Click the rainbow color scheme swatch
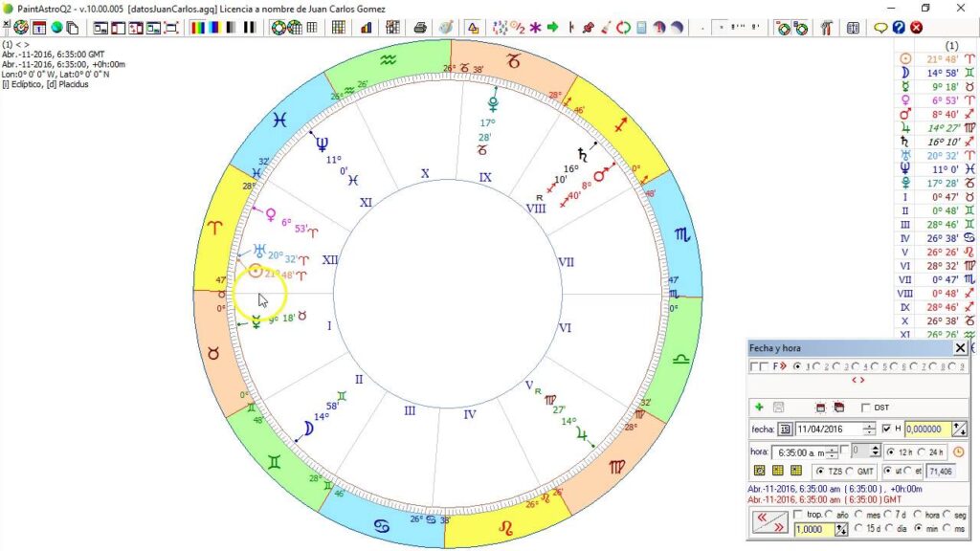Viewport: 980px width, 551px height. pos(199,28)
